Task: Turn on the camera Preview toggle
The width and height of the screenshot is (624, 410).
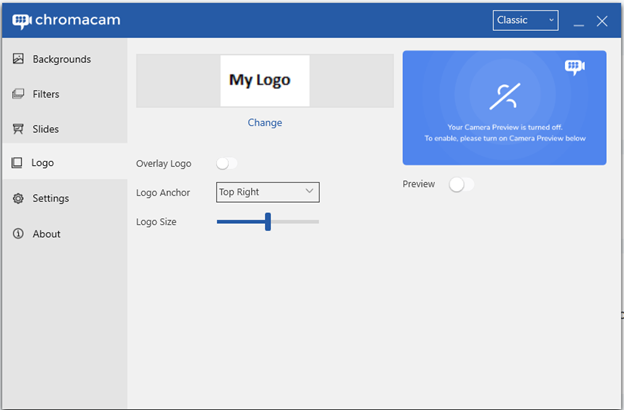Action: coord(461,184)
